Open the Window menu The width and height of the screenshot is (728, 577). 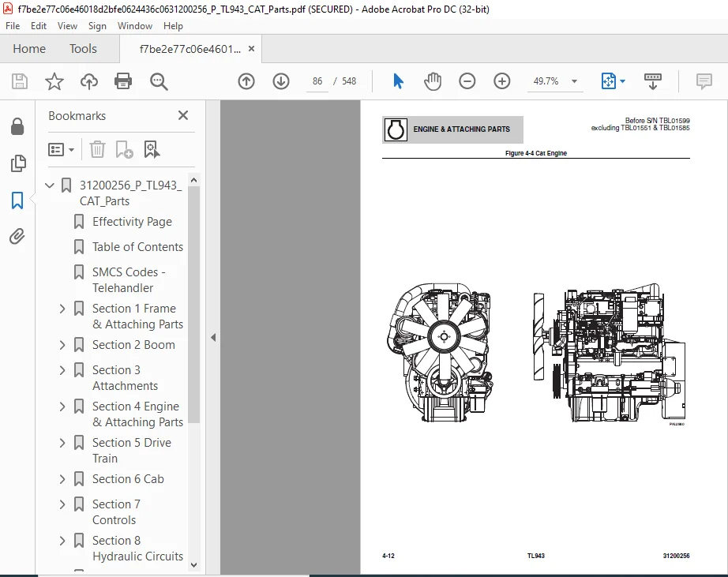[135, 26]
